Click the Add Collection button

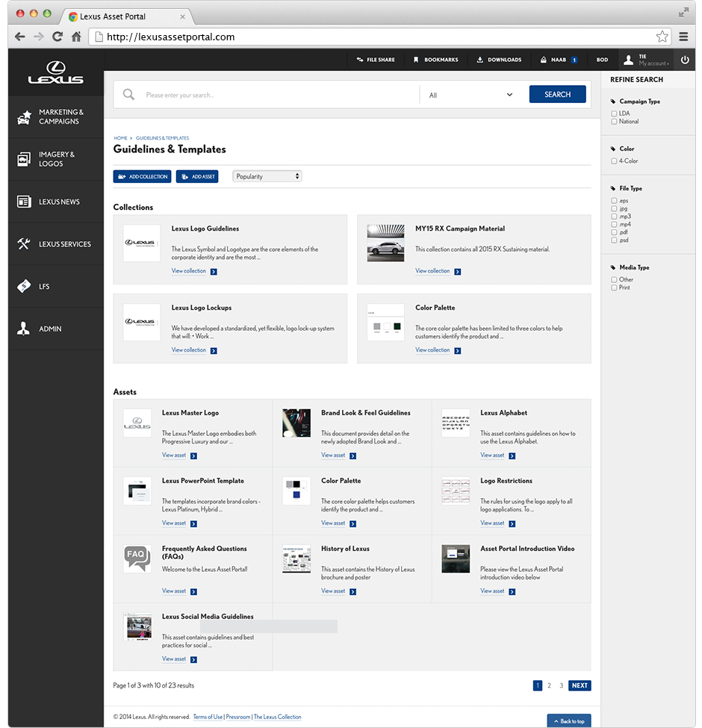point(142,176)
